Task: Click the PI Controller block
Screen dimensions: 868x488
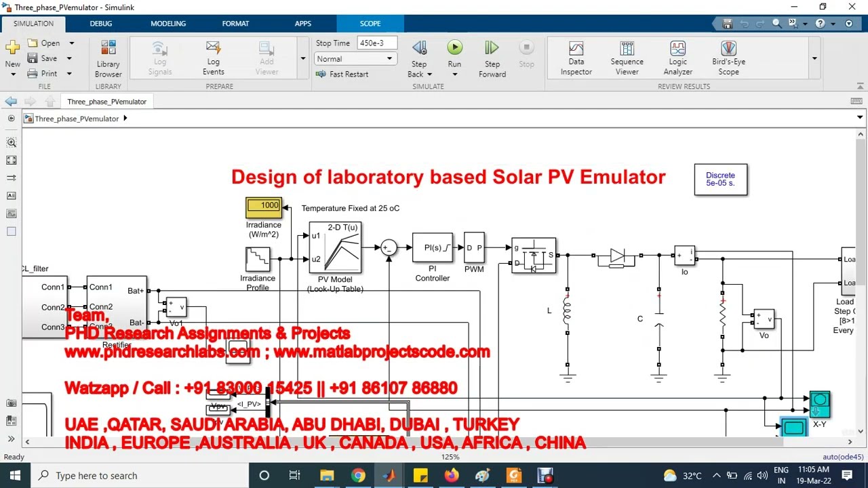Action: [x=432, y=248]
